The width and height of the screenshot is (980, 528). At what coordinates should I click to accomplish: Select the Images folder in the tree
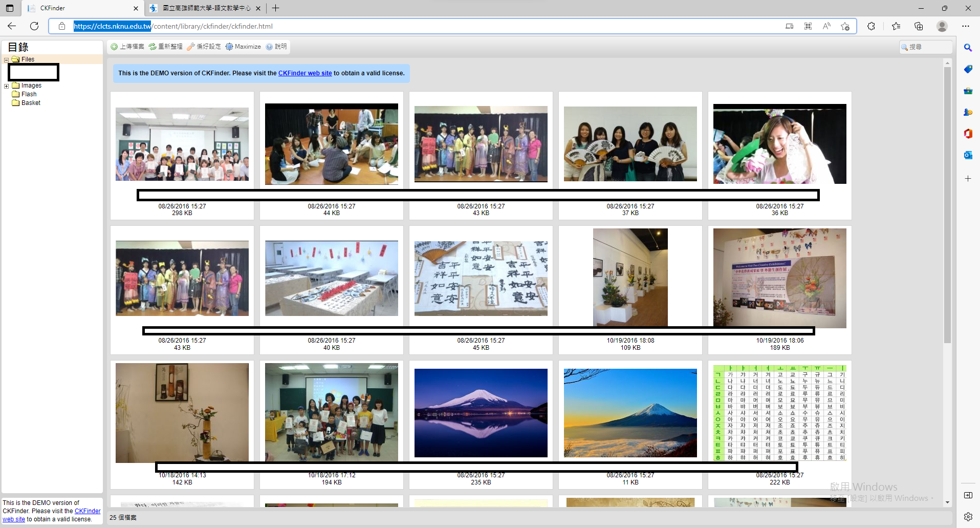pos(31,86)
